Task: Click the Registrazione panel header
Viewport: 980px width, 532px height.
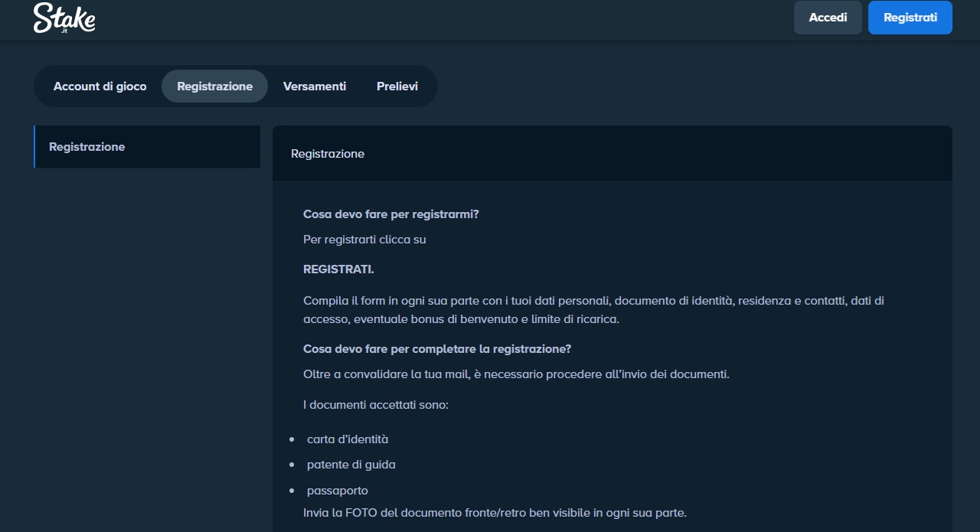Action: (x=328, y=153)
